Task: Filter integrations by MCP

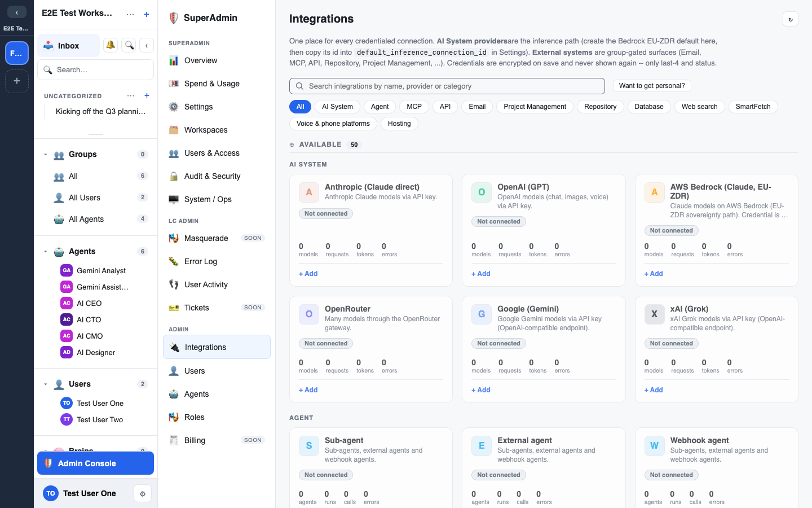Action: 414,107
